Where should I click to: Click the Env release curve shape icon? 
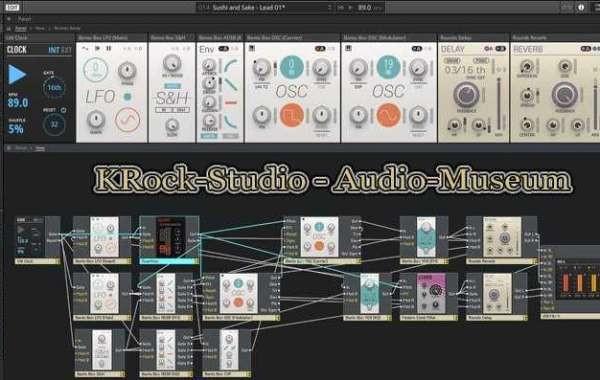(x=231, y=121)
